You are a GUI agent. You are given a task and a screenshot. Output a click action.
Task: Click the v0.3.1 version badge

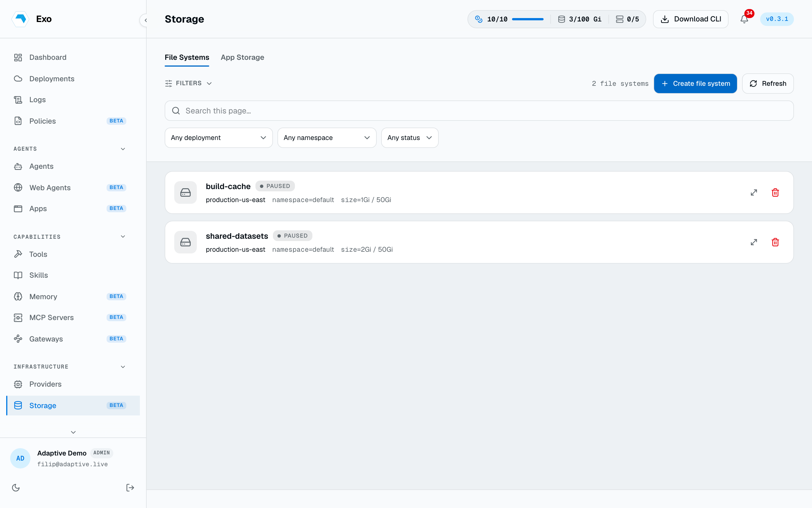click(x=777, y=19)
